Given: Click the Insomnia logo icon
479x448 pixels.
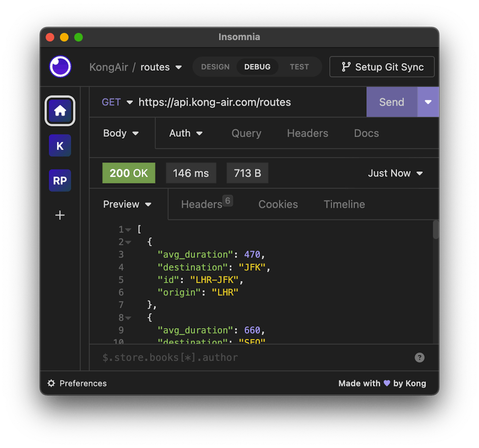Looking at the screenshot, I should click(x=60, y=66).
